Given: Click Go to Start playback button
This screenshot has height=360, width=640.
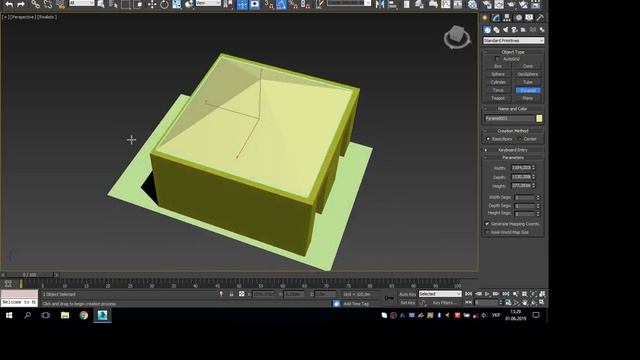Looking at the screenshot, I should (469, 294).
